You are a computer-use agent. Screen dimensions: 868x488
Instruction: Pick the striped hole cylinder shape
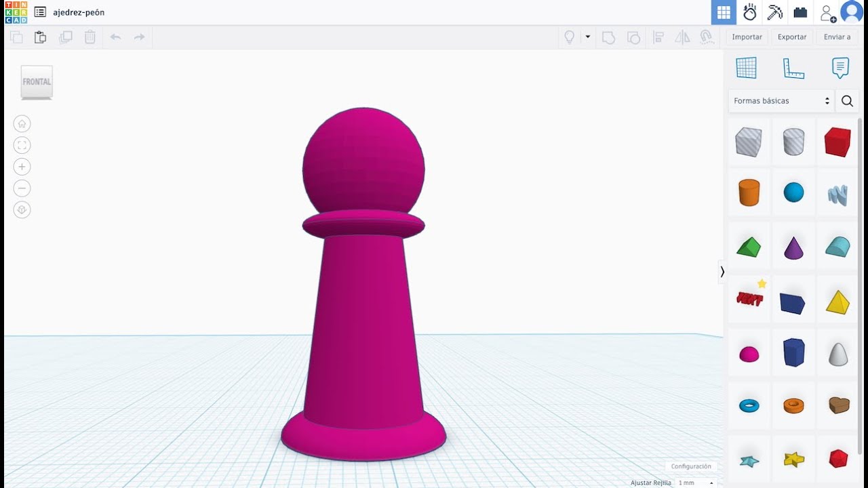[x=793, y=142]
